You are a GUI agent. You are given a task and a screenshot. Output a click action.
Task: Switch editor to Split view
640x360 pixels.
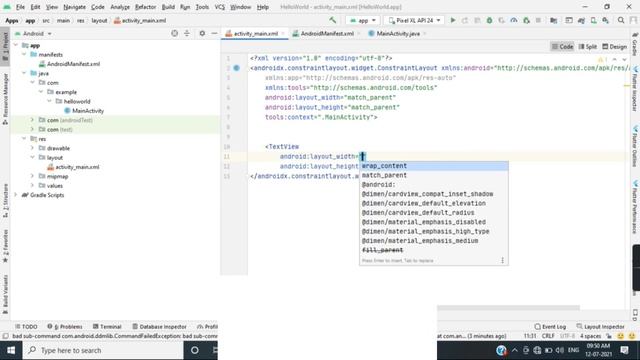pyautogui.click(x=588, y=47)
